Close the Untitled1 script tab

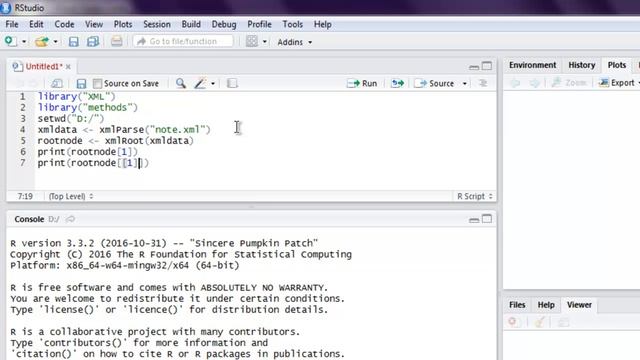(x=68, y=67)
